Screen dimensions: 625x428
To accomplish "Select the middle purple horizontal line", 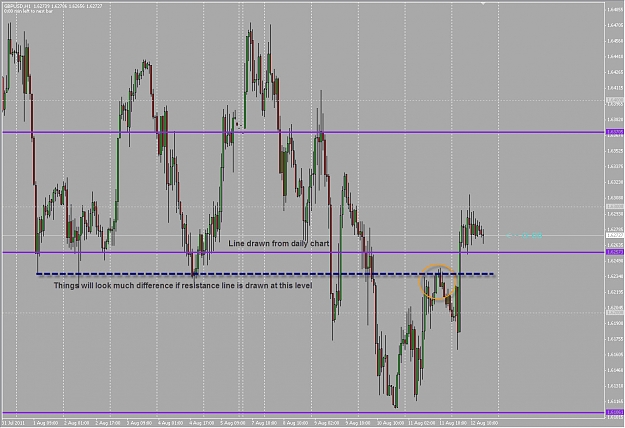I will [x=303, y=252].
